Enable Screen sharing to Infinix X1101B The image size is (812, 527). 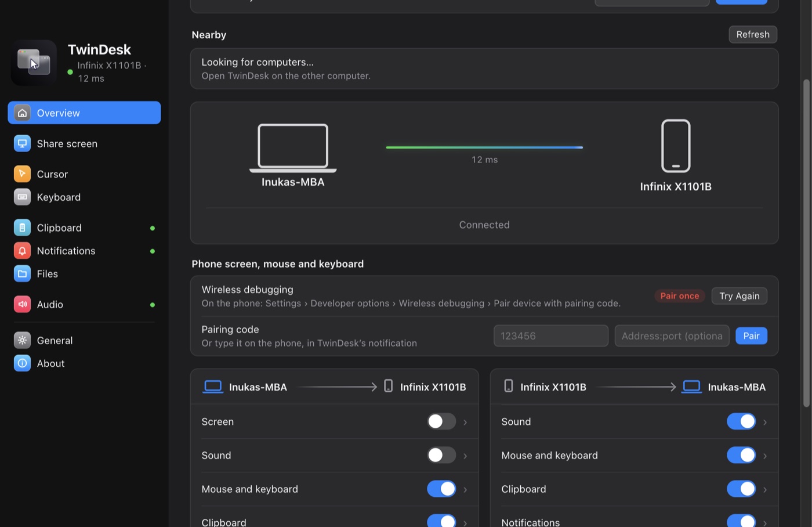[441, 421]
